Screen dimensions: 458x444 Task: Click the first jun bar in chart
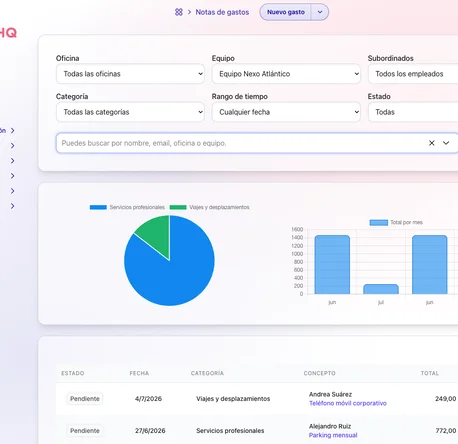click(332, 265)
